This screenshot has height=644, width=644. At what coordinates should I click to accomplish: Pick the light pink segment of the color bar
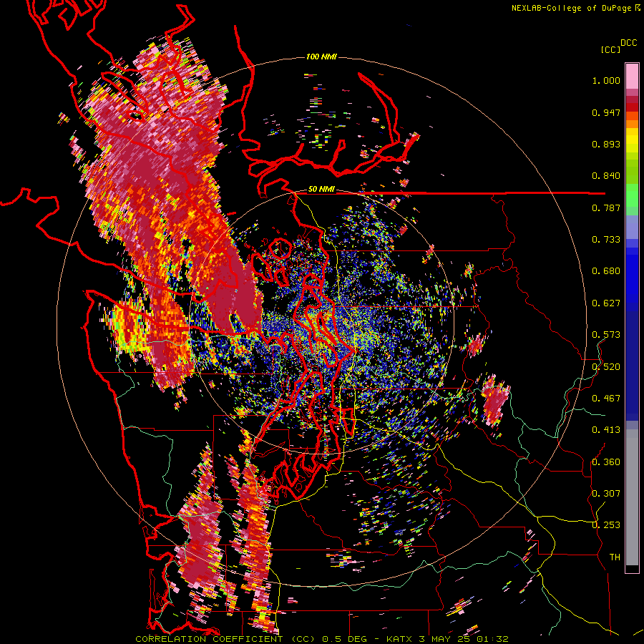coord(632,77)
